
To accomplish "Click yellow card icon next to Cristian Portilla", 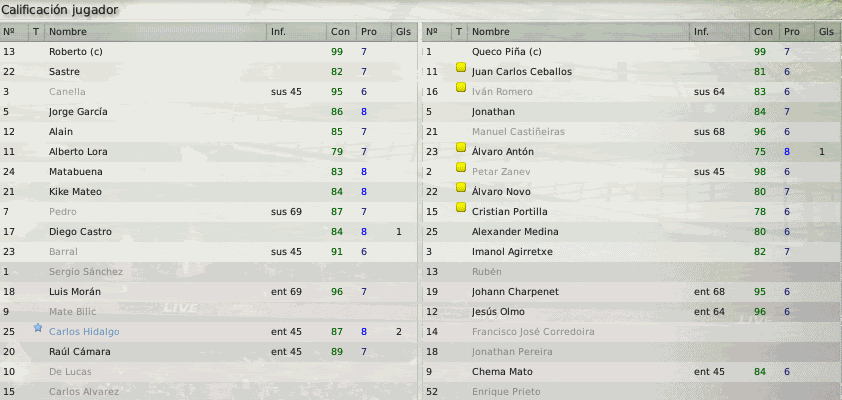I will click(x=461, y=207).
